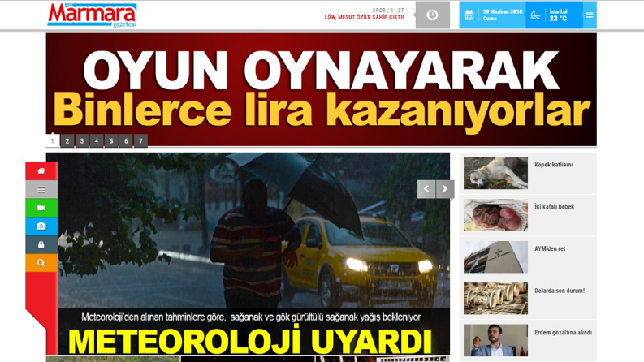Open the 'Dolarda son durum!' news link
The width and height of the screenshot is (644, 362).
[560, 291]
